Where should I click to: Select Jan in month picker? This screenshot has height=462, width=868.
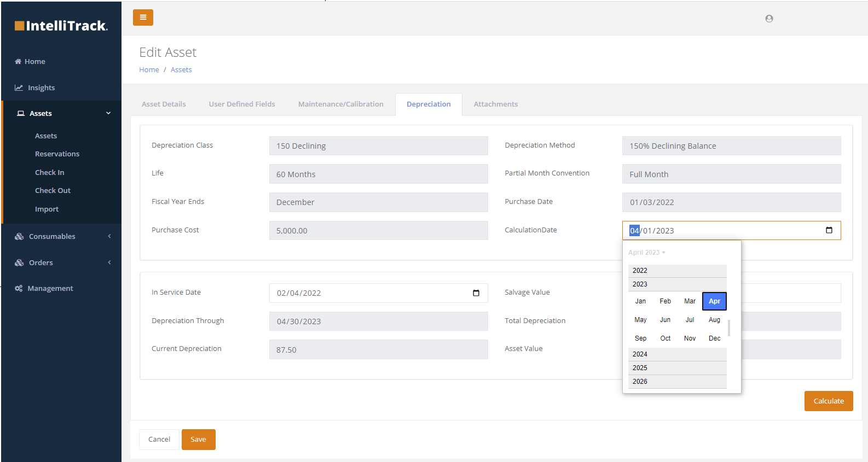click(640, 301)
